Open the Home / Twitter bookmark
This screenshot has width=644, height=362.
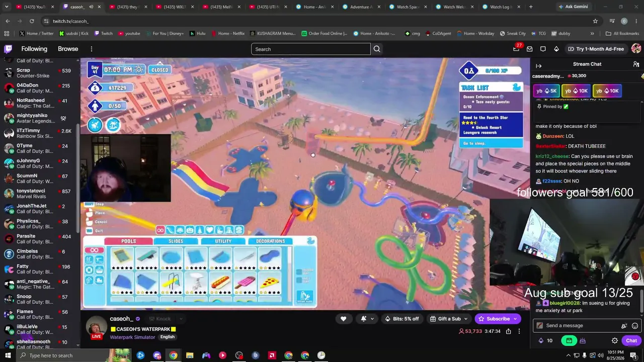coord(36,34)
